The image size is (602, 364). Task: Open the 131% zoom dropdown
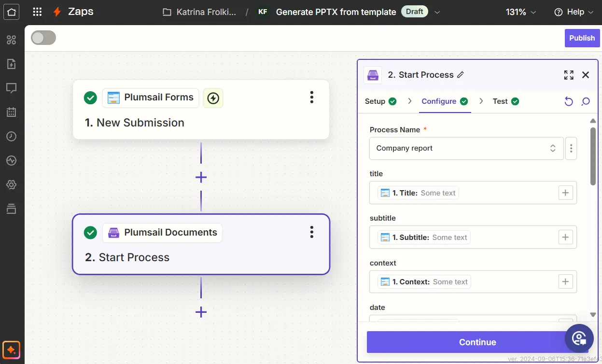pos(521,12)
